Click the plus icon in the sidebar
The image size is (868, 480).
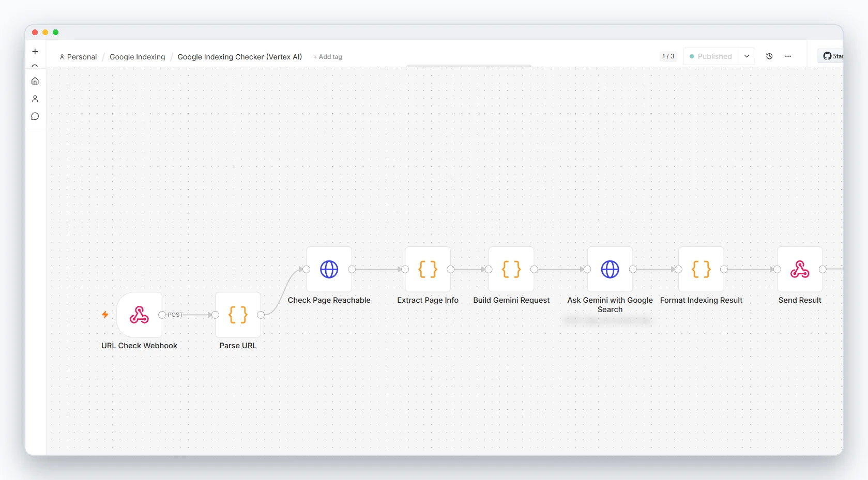[35, 51]
